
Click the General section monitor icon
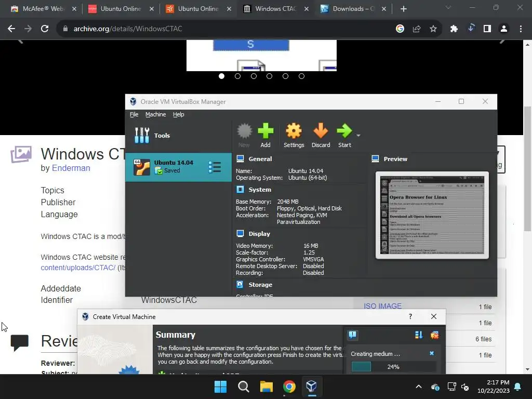240,159
